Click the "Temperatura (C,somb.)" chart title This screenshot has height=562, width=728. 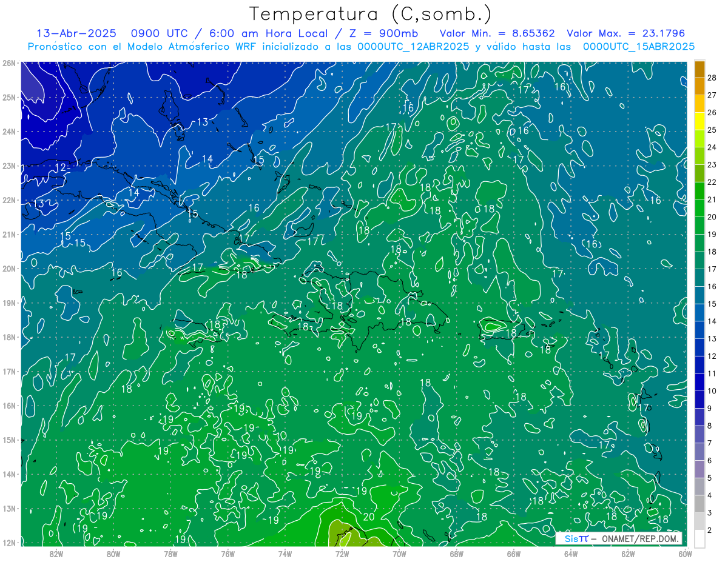[369, 14]
